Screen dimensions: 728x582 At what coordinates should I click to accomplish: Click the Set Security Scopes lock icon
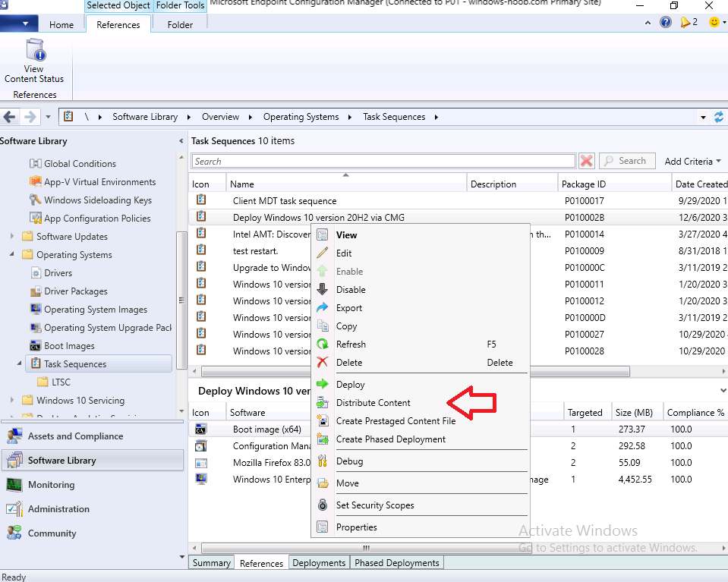(x=322, y=505)
